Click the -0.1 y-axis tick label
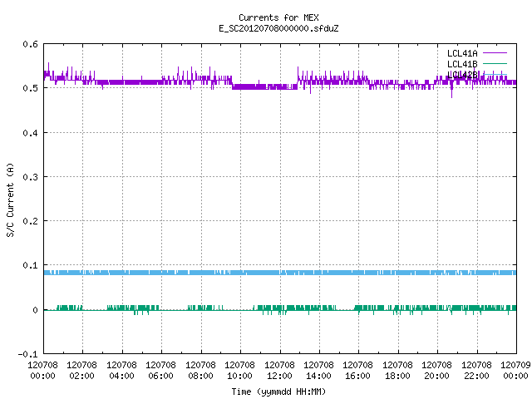The image size is (532, 399). [x=27, y=354]
